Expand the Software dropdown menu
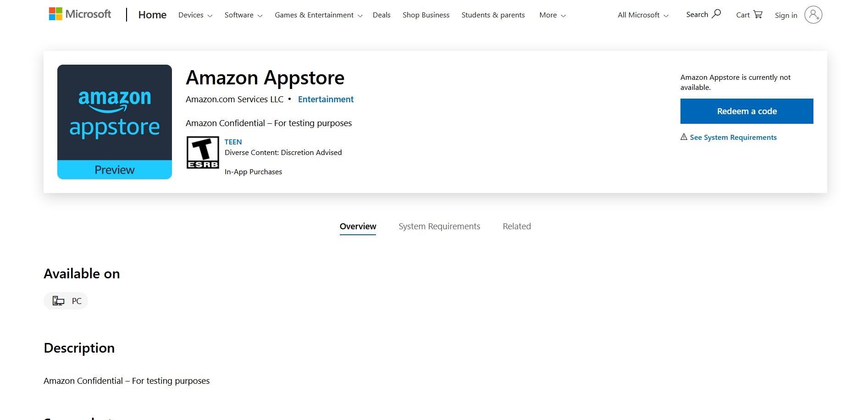The width and height of the screenshot is (868, 420). coord(243,15)
